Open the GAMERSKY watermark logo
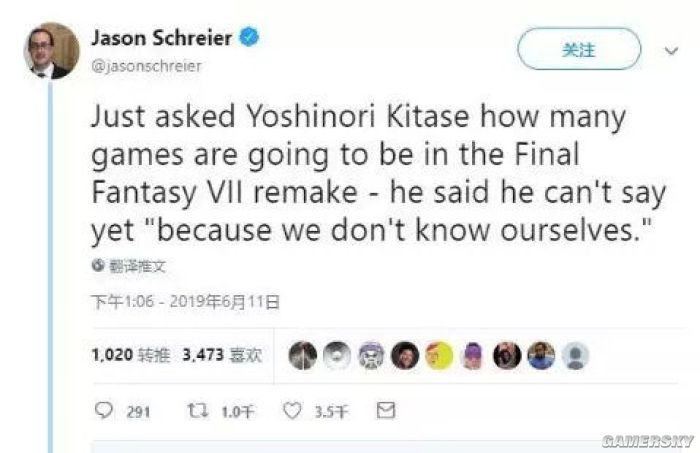The width and height of the screenshot is (700, 453). pos(647,441)
